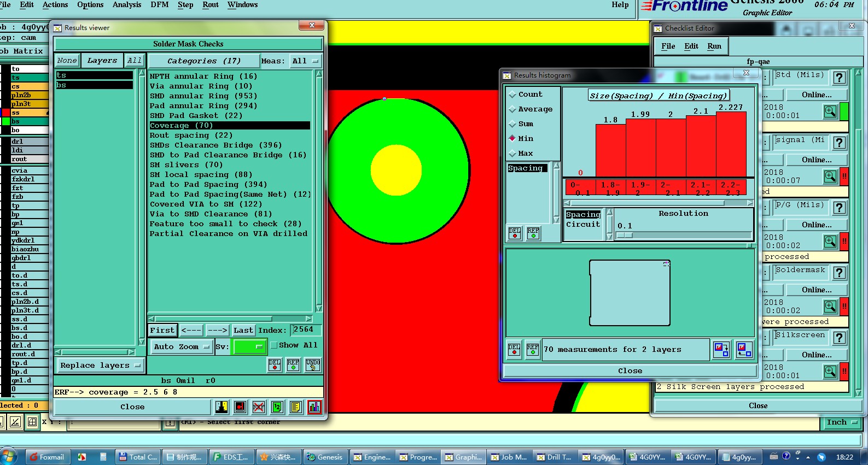Toggle the Layers filter button
Screen dimensions: 868x465
[x=102, y=61]
